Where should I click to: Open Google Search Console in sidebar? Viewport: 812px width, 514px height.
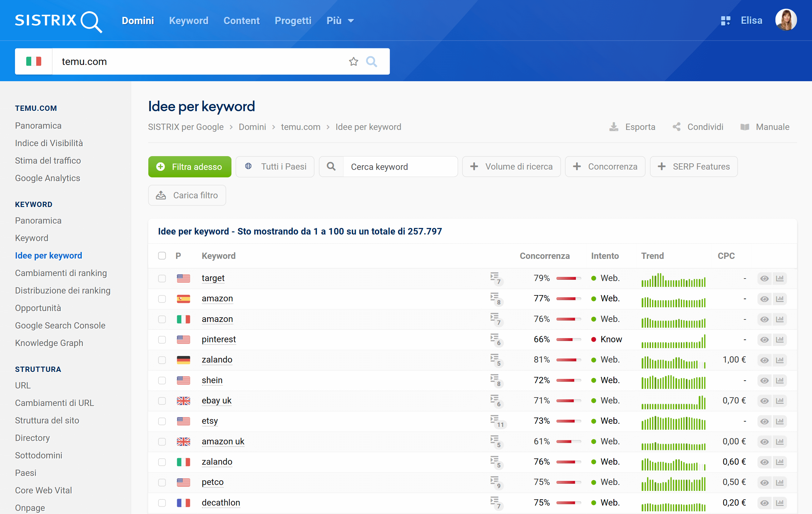coord(60,325)
